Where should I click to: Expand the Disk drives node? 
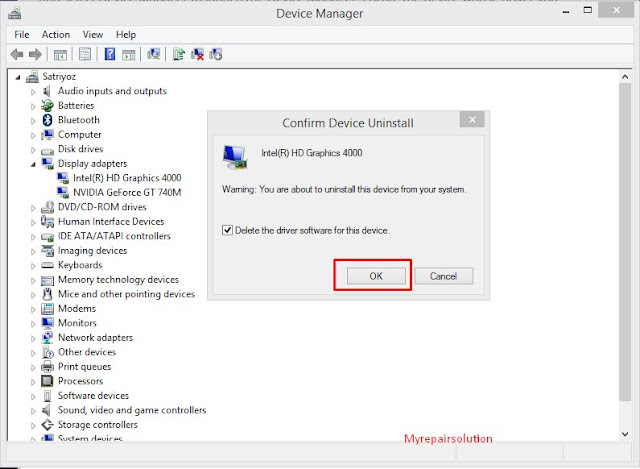(33, 150)
